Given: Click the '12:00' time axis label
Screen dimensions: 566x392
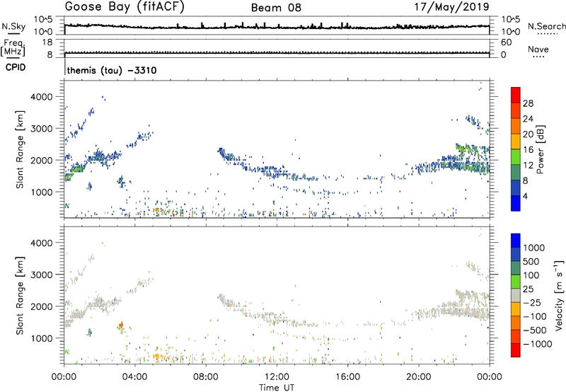Looking at the screenshot, I should click(x=277, y=377).
